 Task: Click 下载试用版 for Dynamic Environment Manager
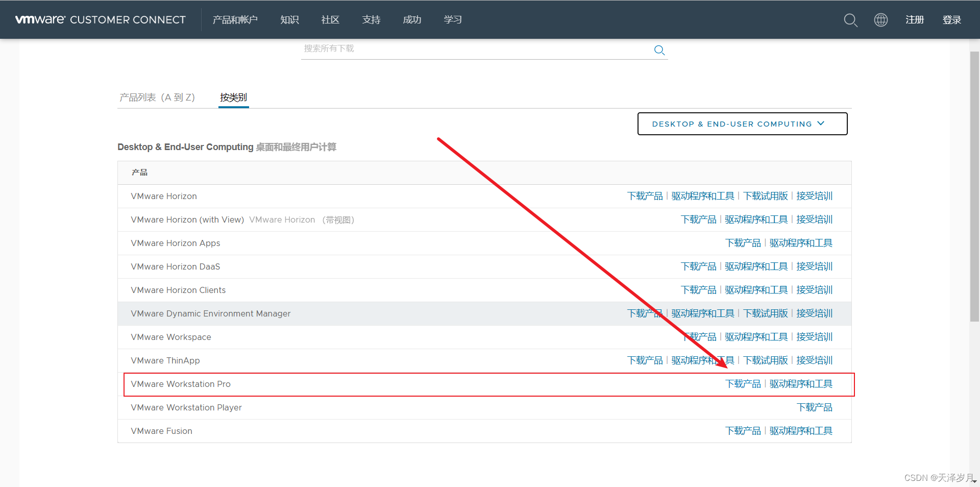[x=766, y=313]
